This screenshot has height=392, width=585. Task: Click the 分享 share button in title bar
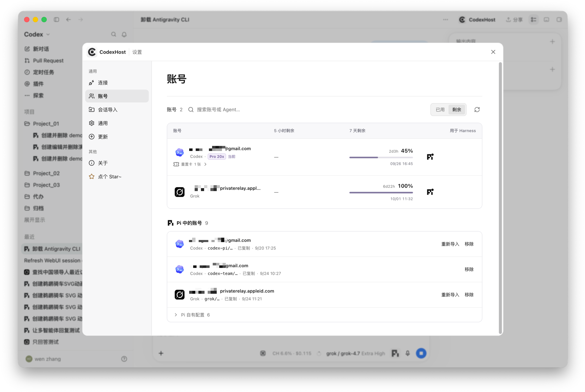tap(514, 20)
